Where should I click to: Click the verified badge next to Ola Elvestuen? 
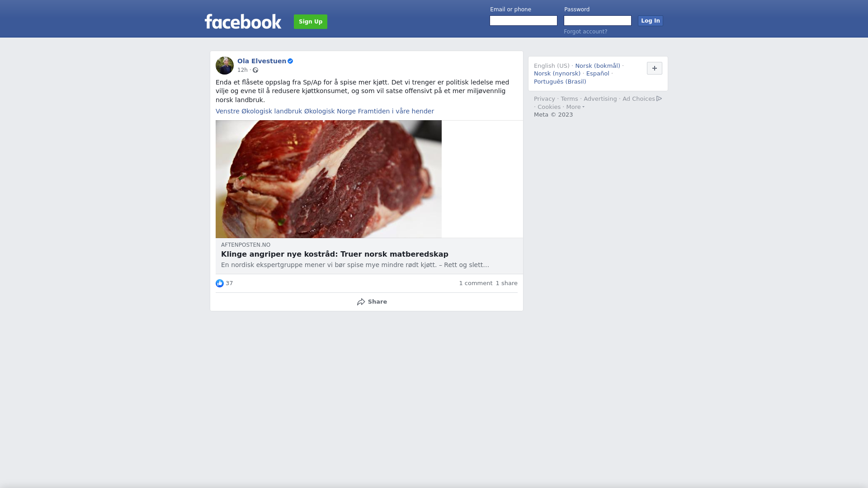[x=290, y=61]
